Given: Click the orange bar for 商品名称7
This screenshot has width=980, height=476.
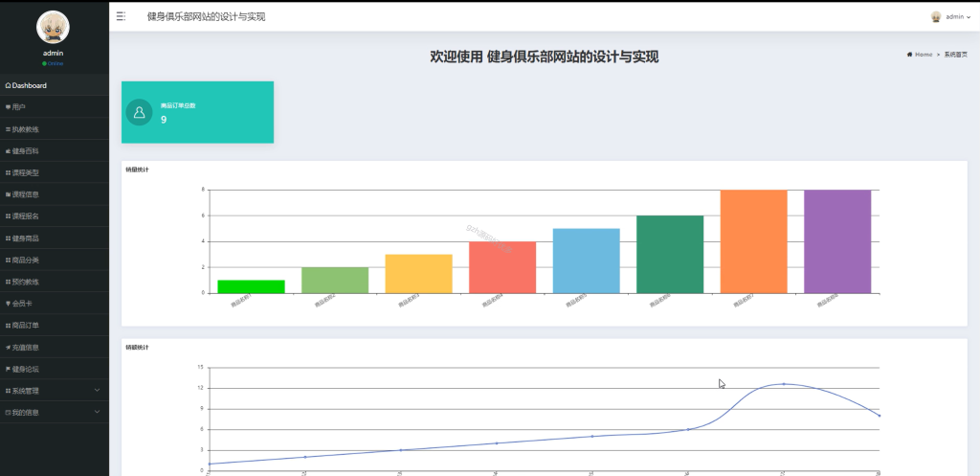Looking at the screenshot, I should (x=754, y=241).
